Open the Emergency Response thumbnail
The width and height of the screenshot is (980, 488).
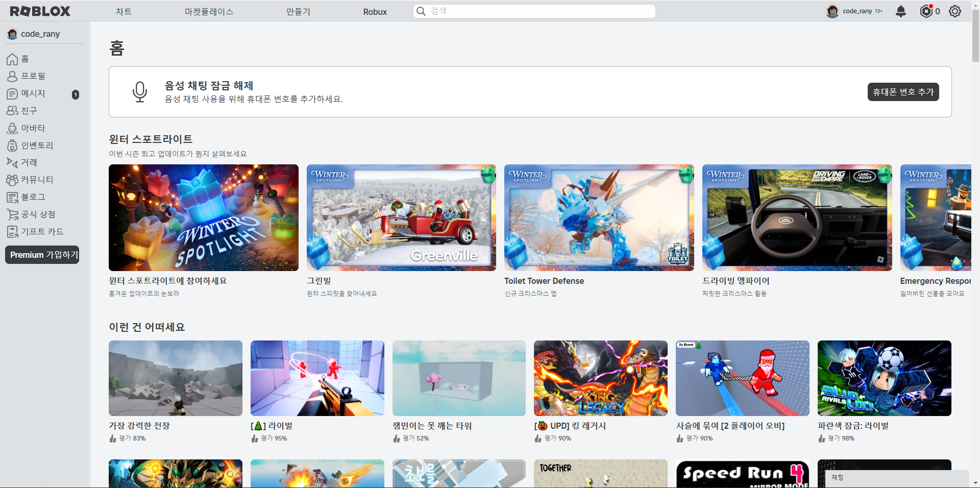[x=936, y=217]
